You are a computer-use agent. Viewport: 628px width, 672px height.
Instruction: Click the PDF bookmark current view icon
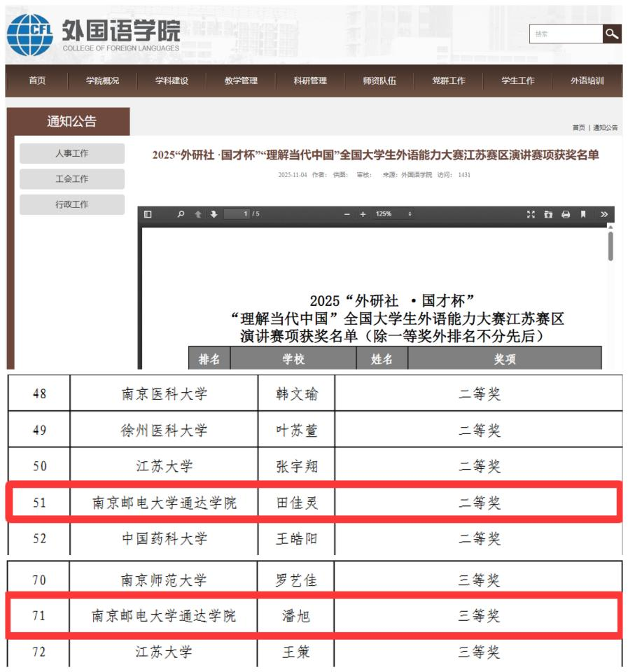coord(582,214)
